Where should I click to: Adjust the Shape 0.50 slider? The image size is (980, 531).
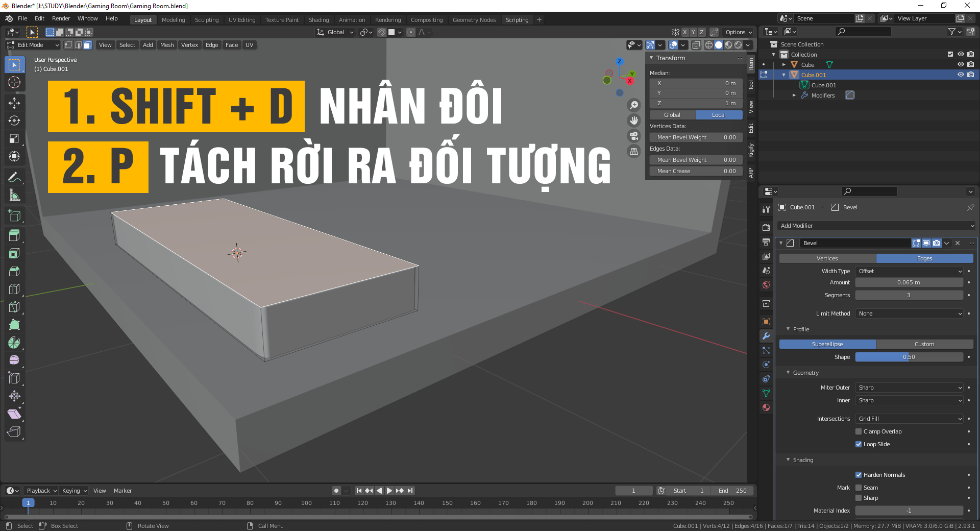point(910,357)
